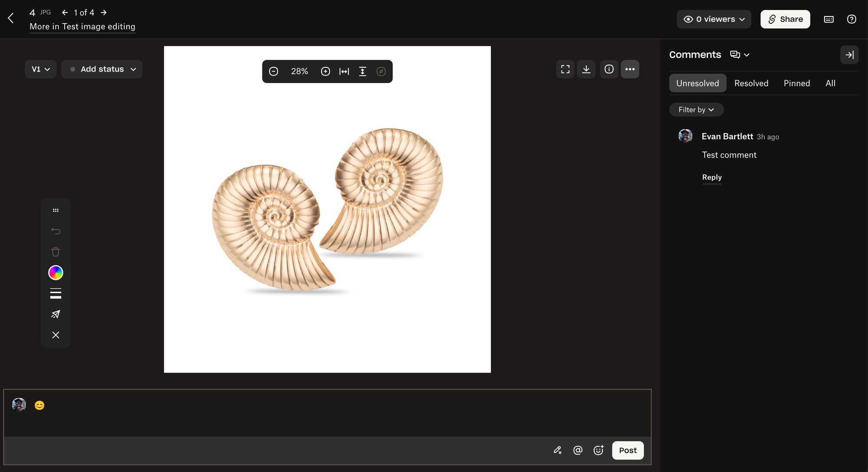
Task: Switch to the Resolved comments tab
Action: 751,83
